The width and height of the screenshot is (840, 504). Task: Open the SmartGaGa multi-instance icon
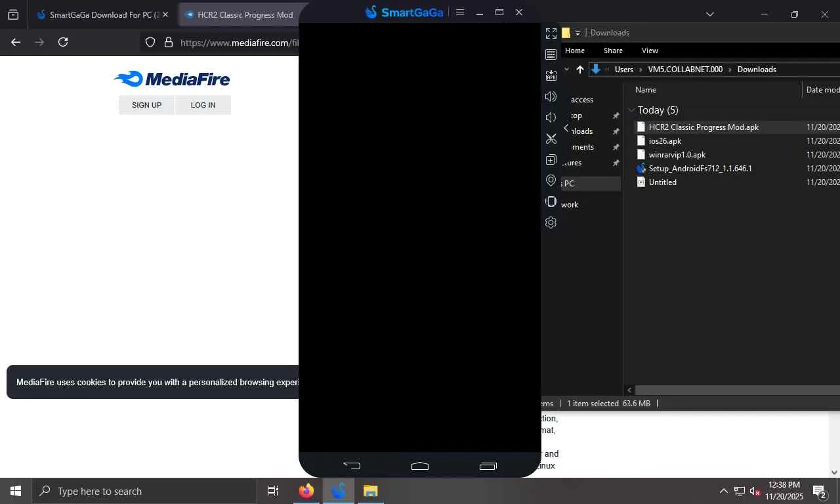tap(551, 160)
